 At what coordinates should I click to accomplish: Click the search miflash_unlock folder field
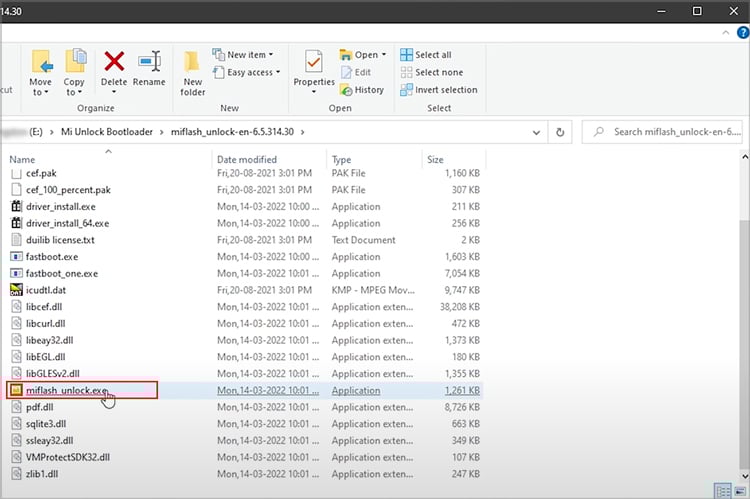pyautogui.click(x=663, y=132)
